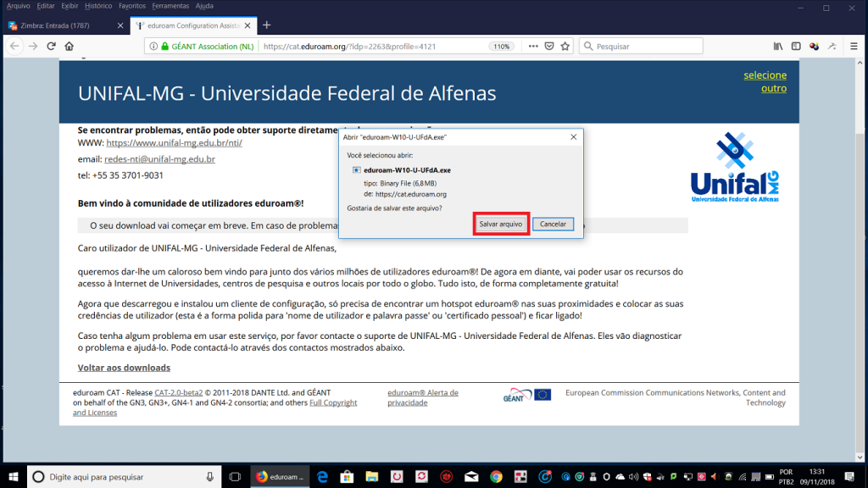The height and width of the screenshot is (488, 868).
Task: Open the Editar menu
Action: point(46,6)
